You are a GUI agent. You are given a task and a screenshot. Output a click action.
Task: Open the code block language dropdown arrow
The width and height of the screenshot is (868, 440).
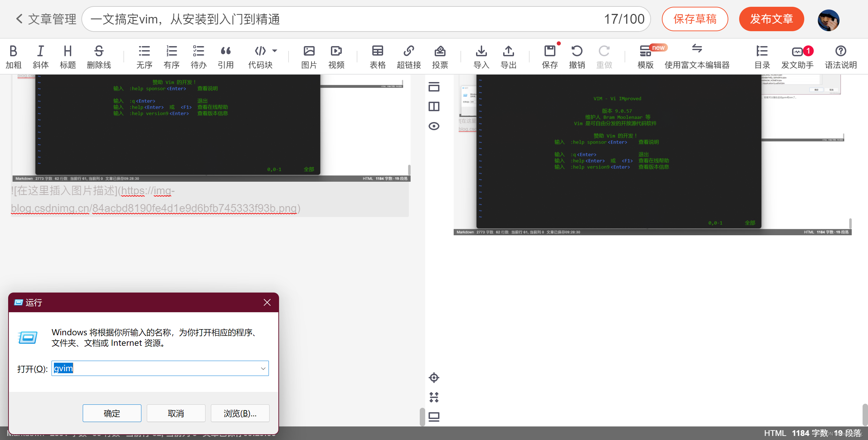[275, 50]
